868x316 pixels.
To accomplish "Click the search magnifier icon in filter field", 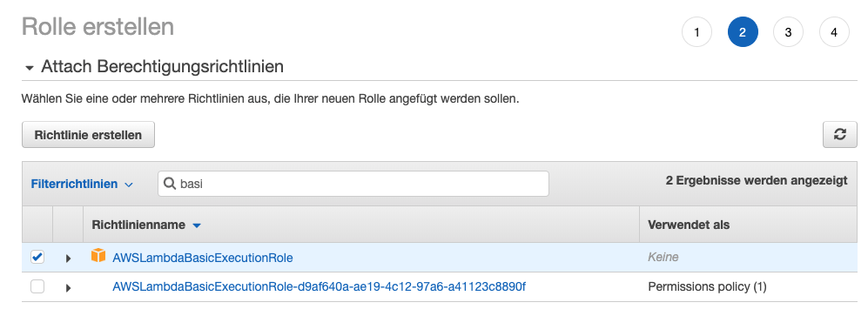I will (170, 184).
